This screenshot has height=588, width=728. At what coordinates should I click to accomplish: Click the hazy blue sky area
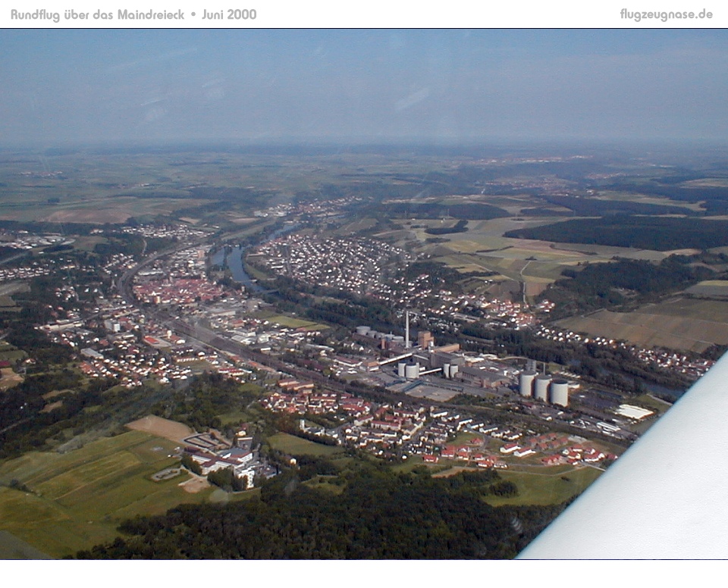click(x=364, y=83)
